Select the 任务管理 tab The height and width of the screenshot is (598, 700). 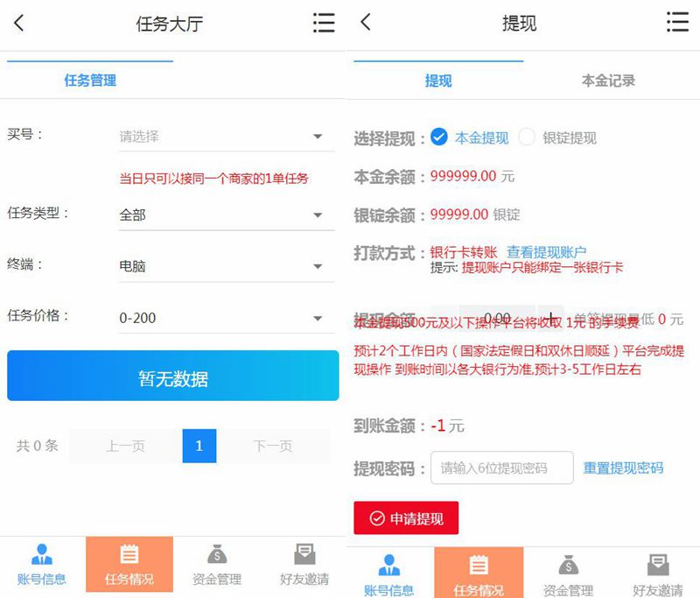pos(87,80)
